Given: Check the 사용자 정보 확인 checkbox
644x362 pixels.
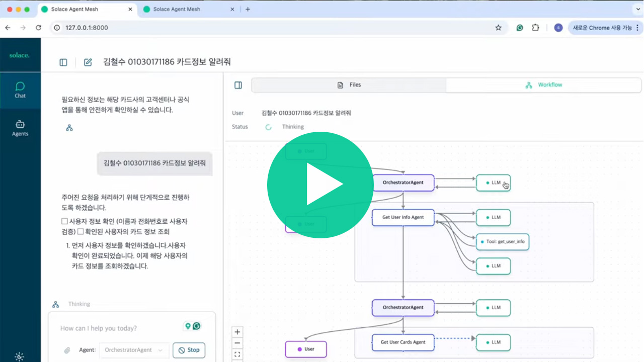Looking at the screenshot, I should (64, 221).
